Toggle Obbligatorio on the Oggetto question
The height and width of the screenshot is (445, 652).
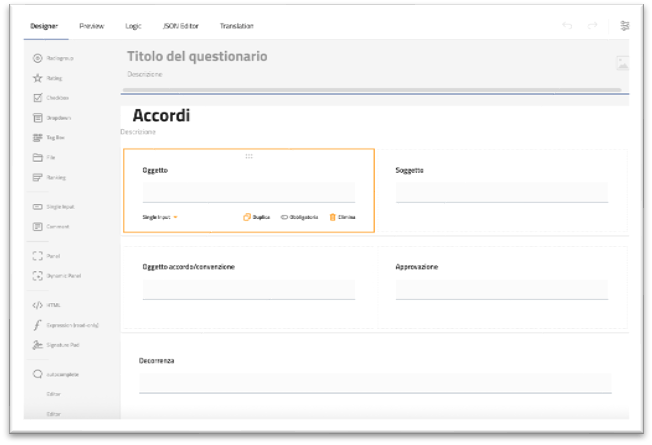point(299,216)
